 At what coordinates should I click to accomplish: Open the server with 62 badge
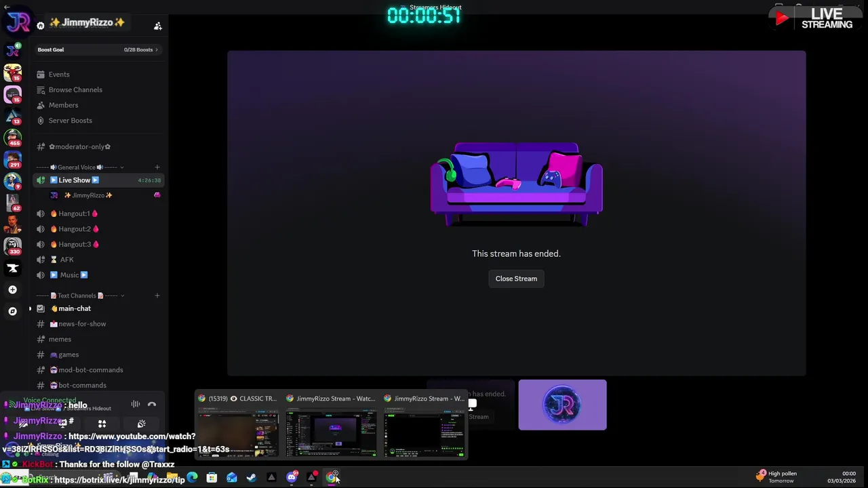click(12, 203)
